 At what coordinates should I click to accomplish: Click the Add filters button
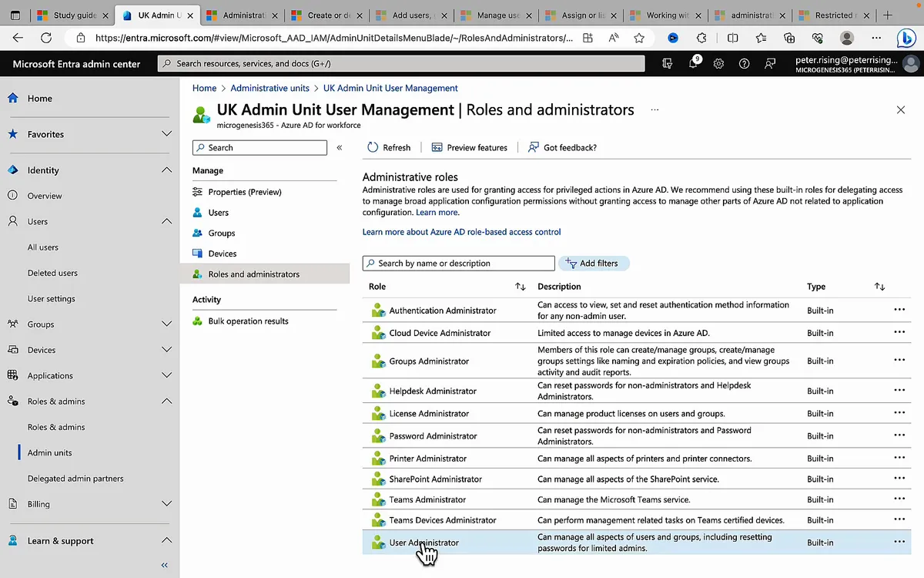pyautogui.click(x=593, y=263)
